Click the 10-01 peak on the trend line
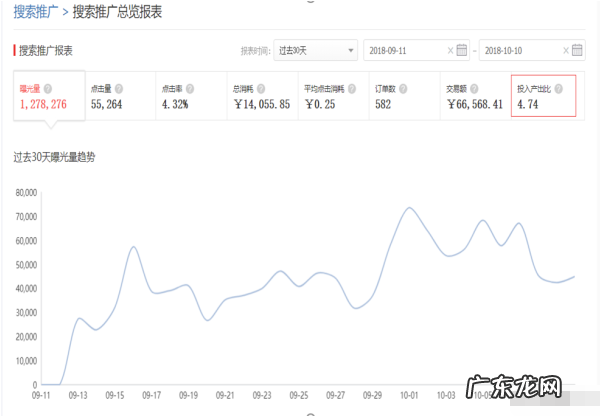Screen dimensions: 600x416 click(x=409, y=208)
